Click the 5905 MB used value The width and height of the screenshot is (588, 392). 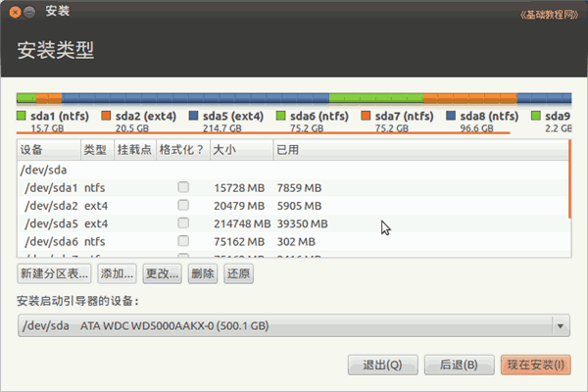point(299,206)
